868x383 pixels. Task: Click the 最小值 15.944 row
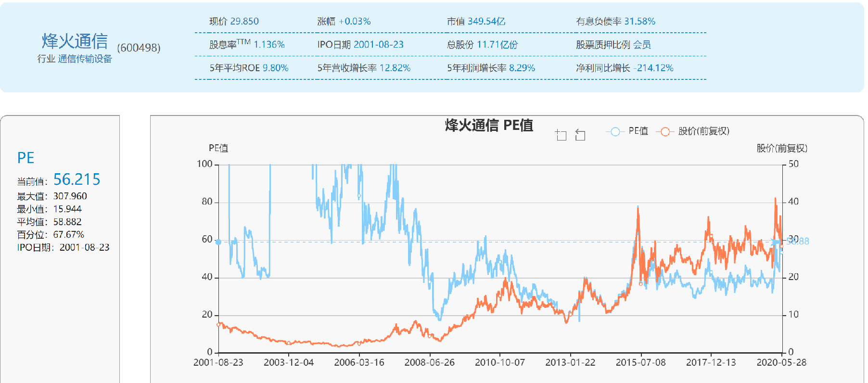pos(49,209)
